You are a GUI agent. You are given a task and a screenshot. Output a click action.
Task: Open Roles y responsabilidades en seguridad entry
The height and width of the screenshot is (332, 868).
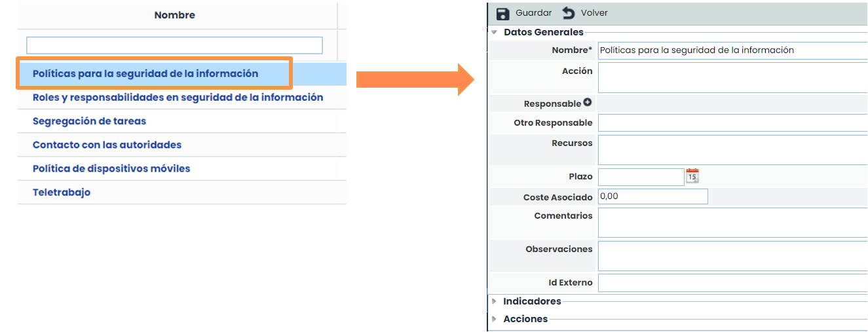[x=178, y=98]
